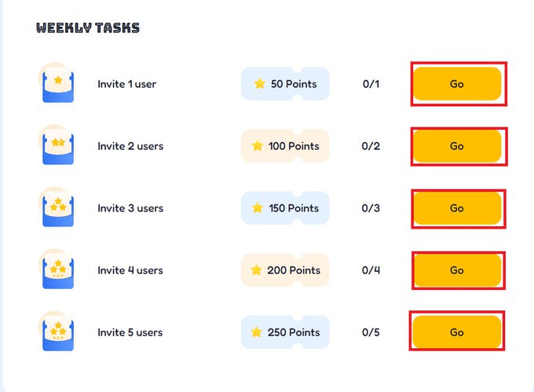Click the Weekly Tasks heading
534x392 pixels.
pyautogui.click(x=88, y=28)
